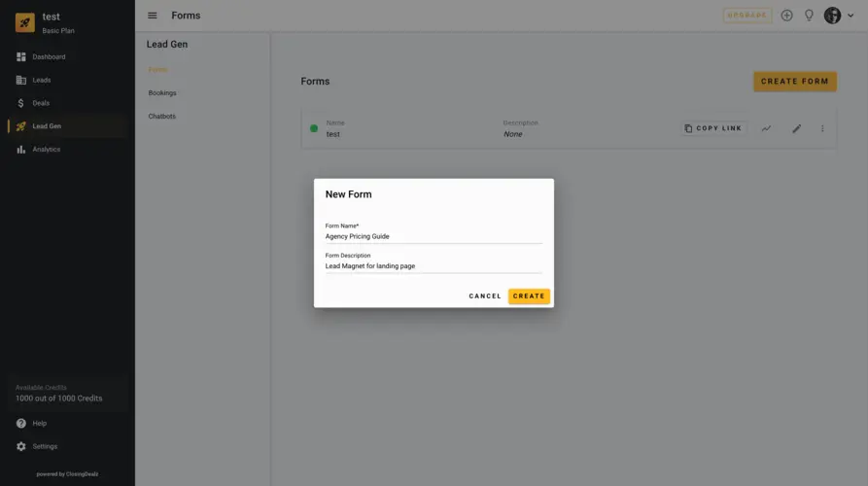Viewport: 868px width, 486px height.
Task: View the test form's analytics trend icon
Action: coord(766,128)
